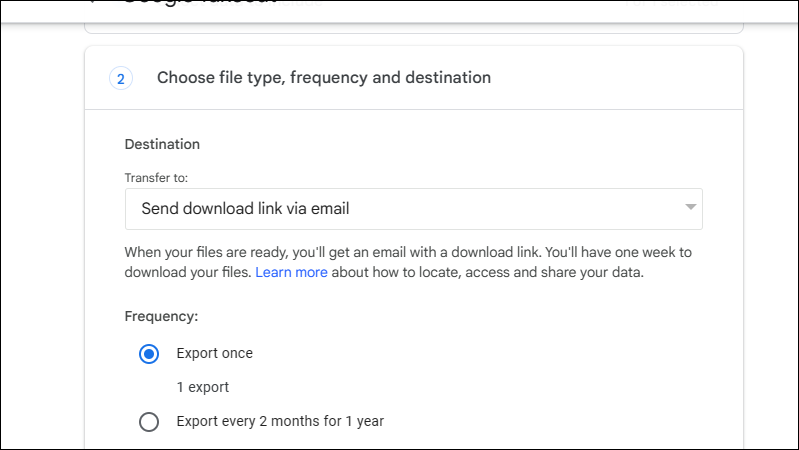Click the "Destination" heading
Image resolution: width=799 pixels, height=450 pixels.
[x=162, y=144]
